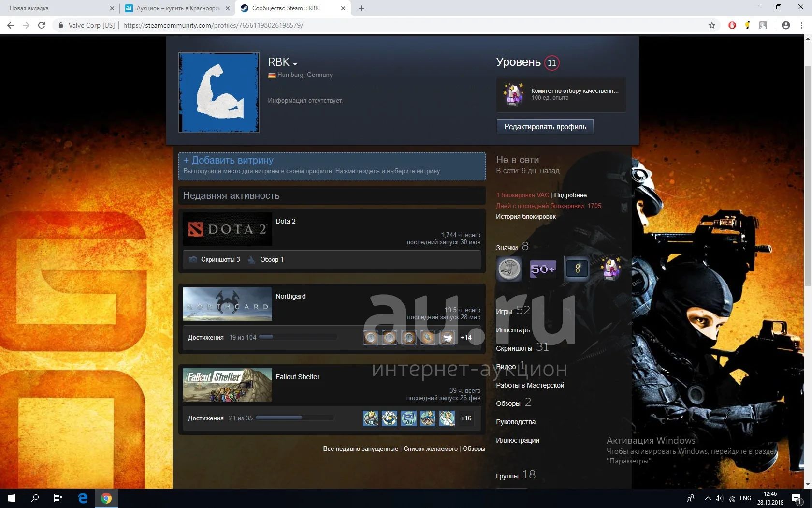The height and width of the screenshot is (508, 812).
Task: Open the RBK profile avatar image
Action: pyautogui.click(x=219, y=92)
